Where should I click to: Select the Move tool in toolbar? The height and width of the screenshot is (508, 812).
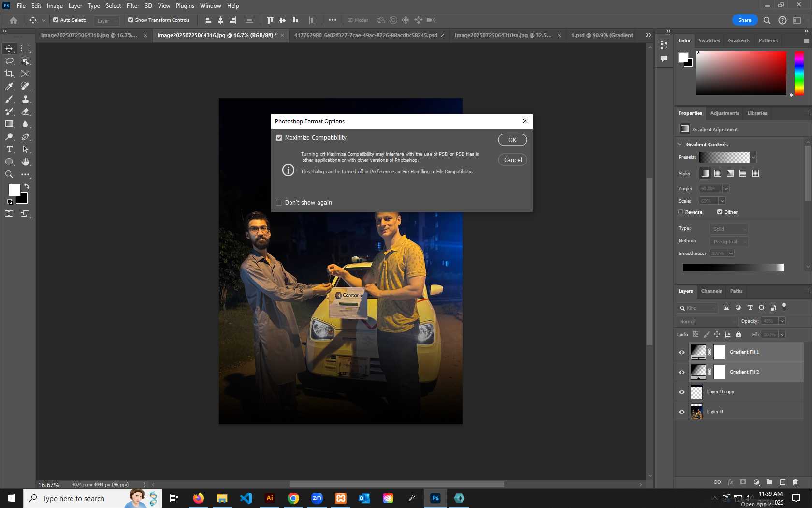[x=9, y=48]
